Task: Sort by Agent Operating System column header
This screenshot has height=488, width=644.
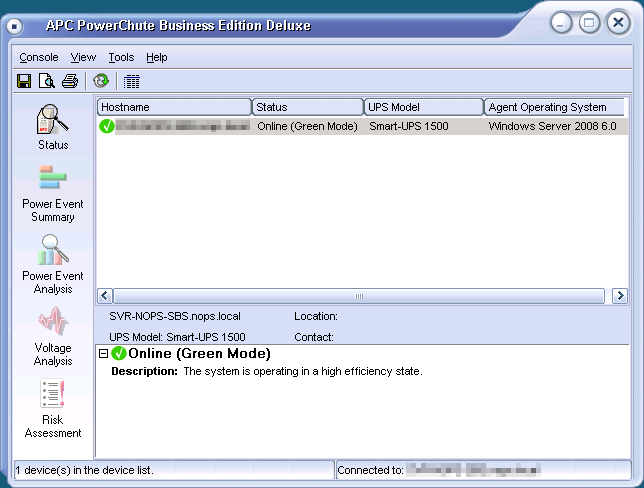Action: pos(555,107)
